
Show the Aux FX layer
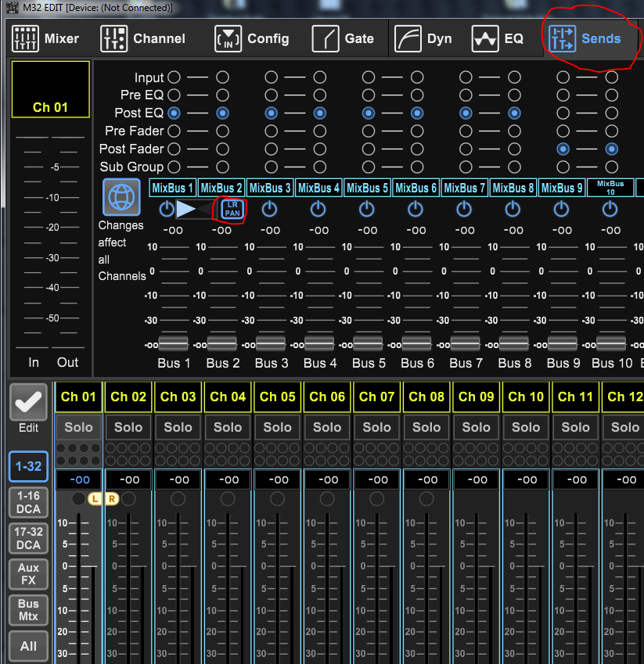tap(28, 574)
